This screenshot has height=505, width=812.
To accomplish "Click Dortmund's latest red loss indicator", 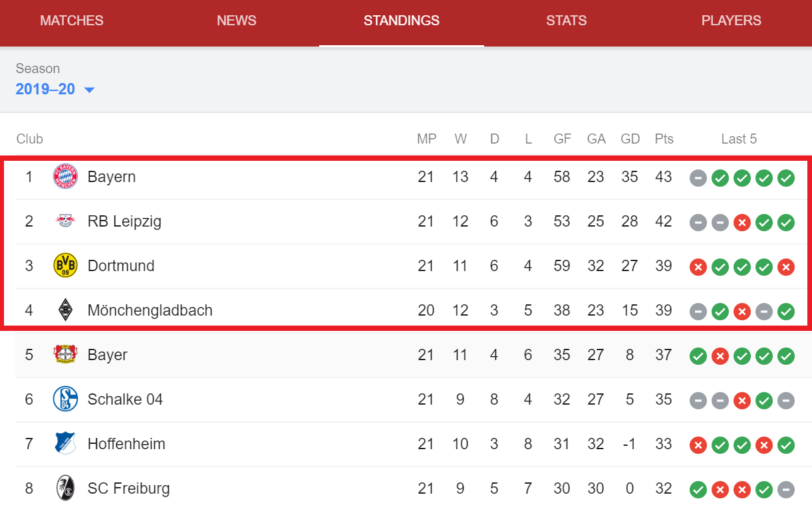I will click(x=786, y=266).
